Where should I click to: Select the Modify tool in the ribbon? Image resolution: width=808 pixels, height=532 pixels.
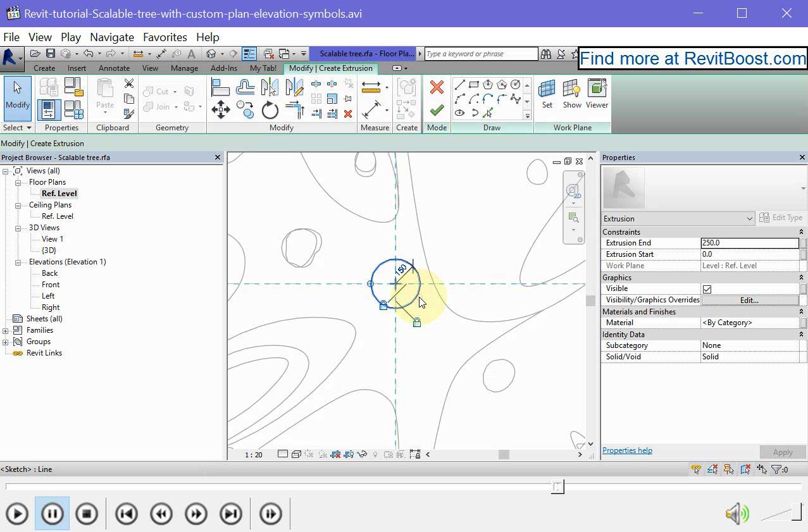(17, 98)
